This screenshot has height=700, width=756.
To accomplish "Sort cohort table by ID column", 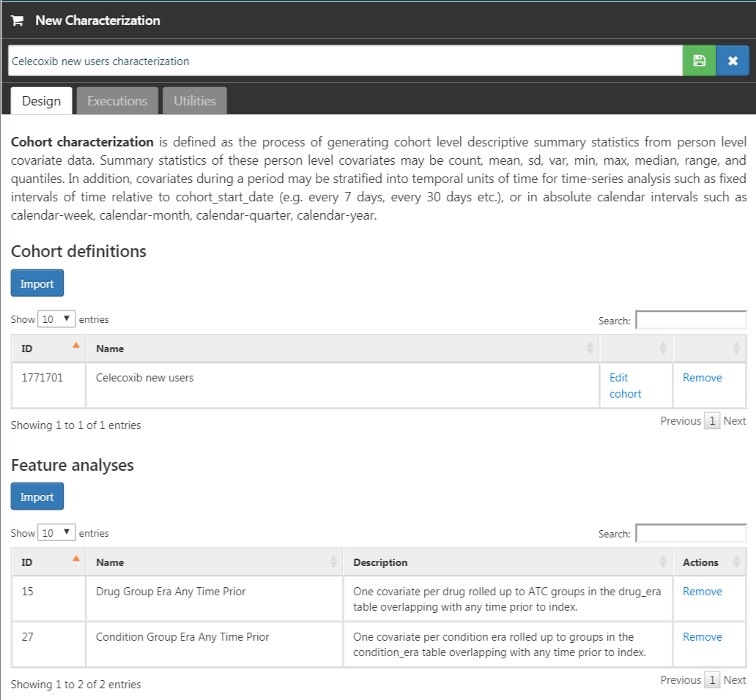I will [x=48, y=349].
